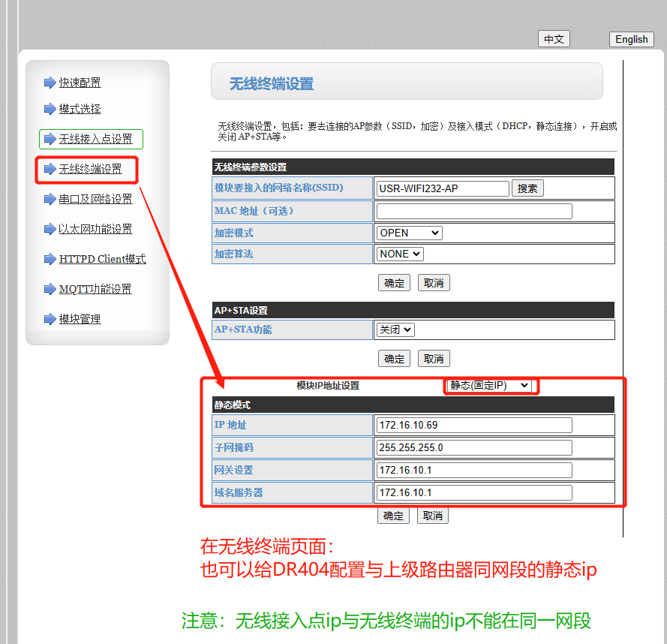Open the AP+STA功能 关闭 dropdown
This screenshot has width=667, height=644.
[395, 330]
